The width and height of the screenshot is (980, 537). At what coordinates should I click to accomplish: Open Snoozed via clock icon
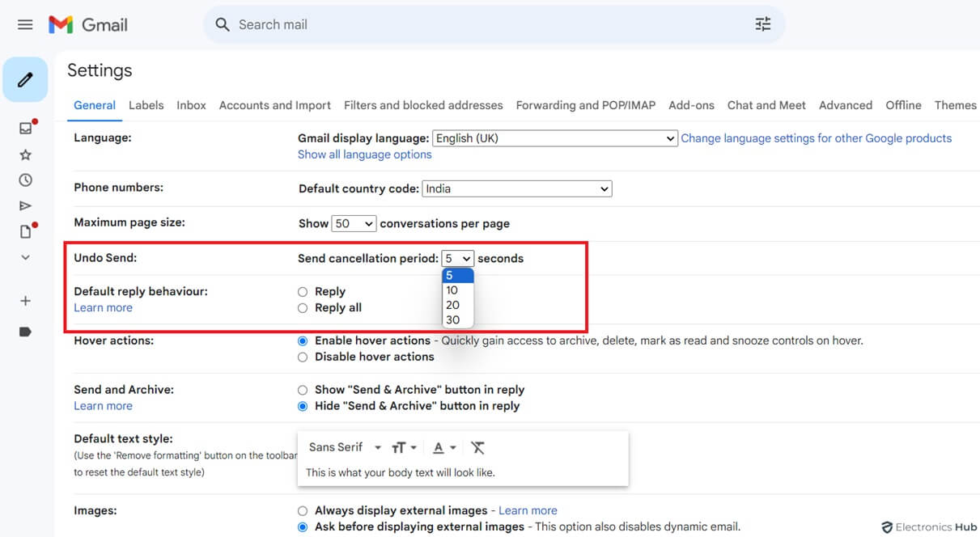point(25,180)
